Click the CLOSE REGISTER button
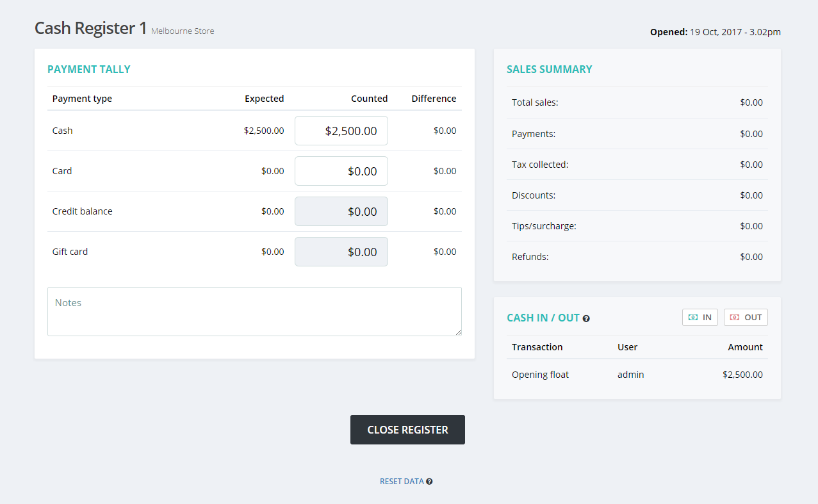The height and width of the screenshot is (504, 818). (407, 430)
